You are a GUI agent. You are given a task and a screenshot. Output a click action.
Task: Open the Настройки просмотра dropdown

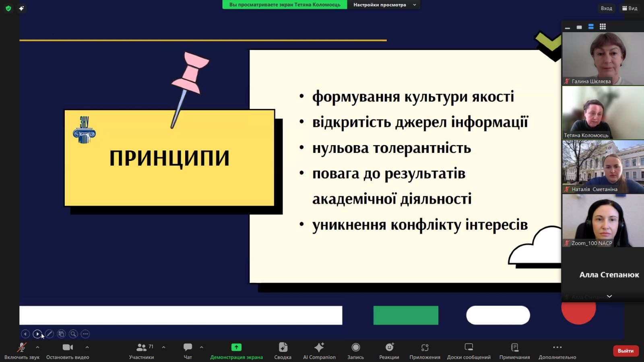point(383,5)
